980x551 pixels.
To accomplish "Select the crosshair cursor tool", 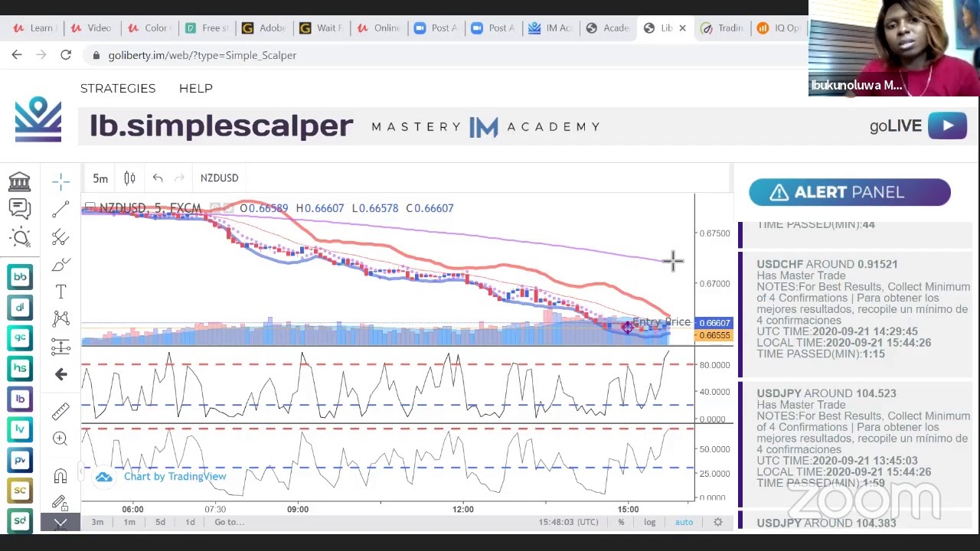I will (60, 181).
